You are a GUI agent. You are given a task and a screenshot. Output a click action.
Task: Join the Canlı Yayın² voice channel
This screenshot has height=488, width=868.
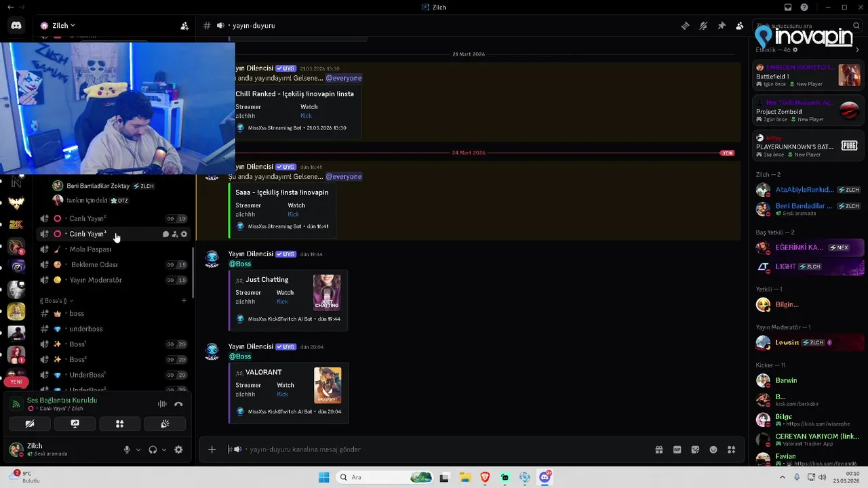(x=112, y=218)
